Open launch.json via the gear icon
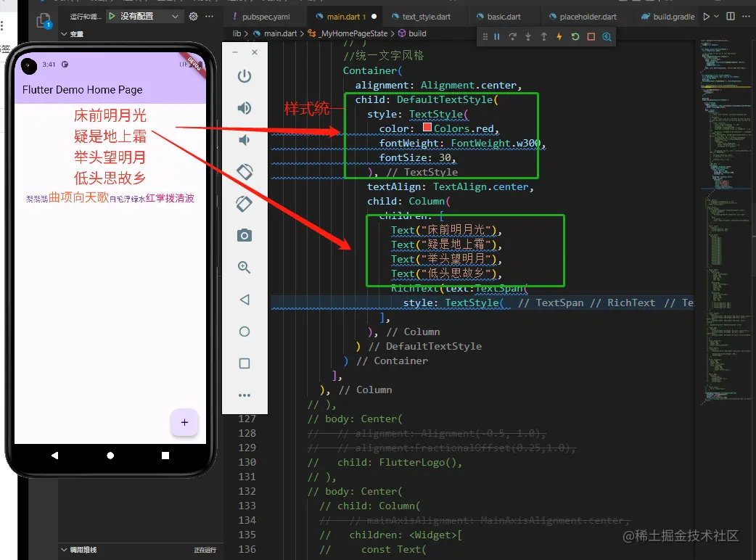 click(x=193, y=17)
